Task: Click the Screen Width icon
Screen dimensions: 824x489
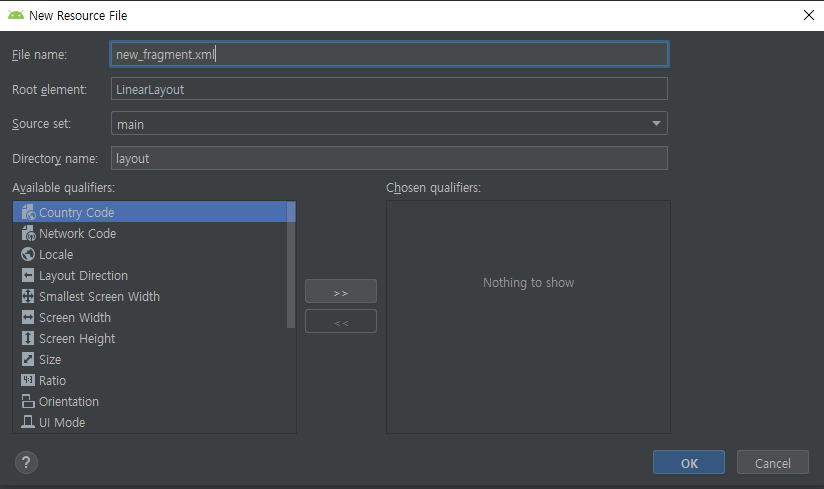Action: point(28,317)
